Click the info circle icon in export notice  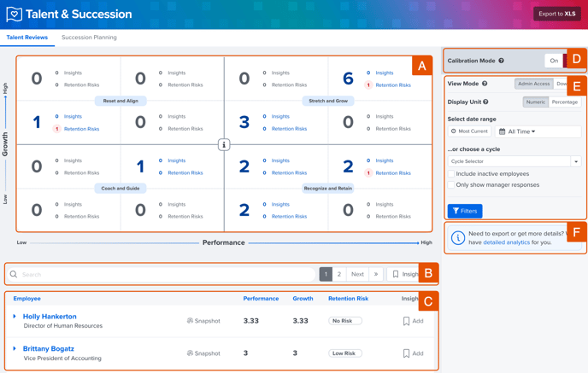[x=458, y=238]
